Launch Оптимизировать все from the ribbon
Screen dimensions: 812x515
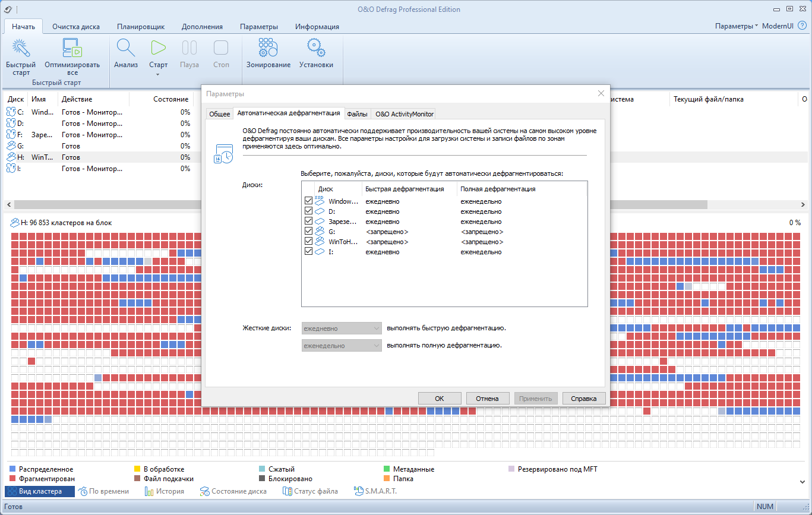[x=72, y=48]
